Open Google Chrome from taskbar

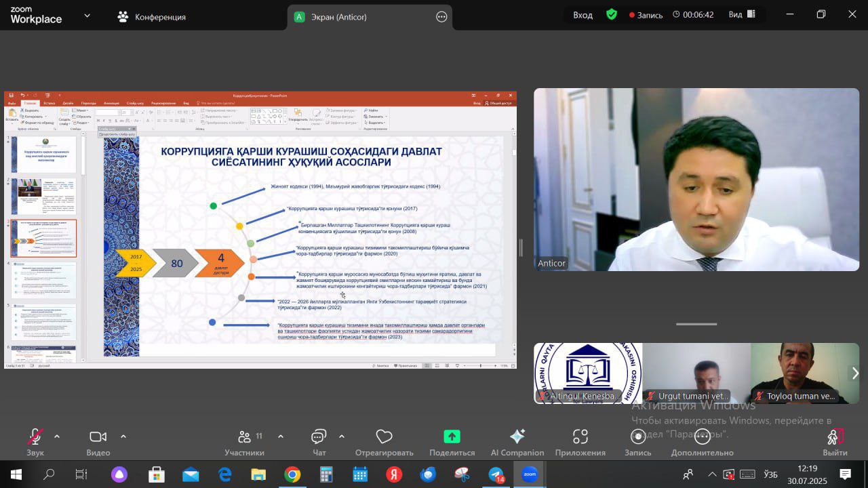point(292,474)
